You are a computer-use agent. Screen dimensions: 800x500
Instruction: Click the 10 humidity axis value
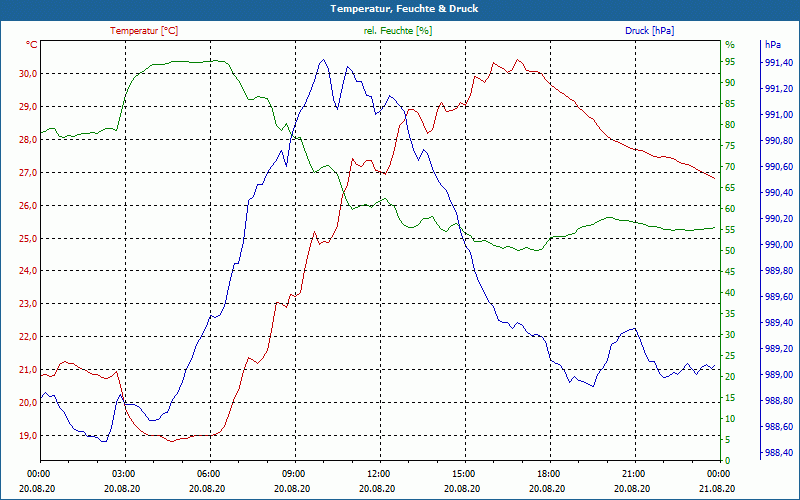coord(730,419)
